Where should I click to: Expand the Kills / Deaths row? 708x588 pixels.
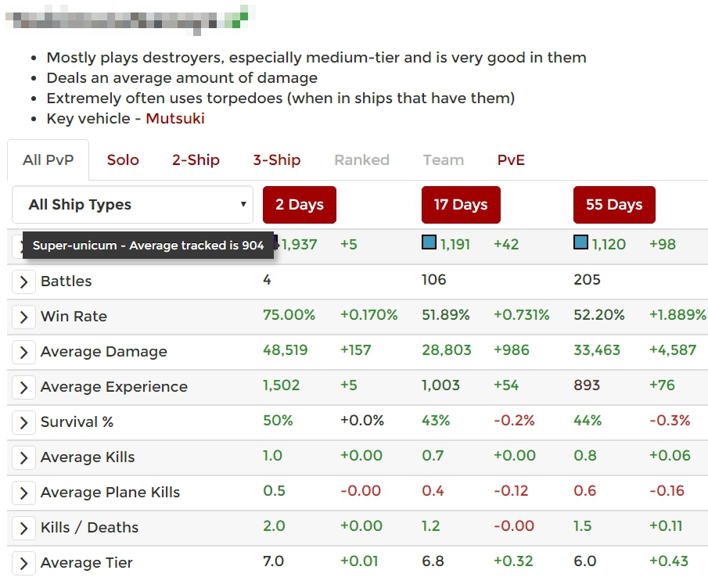(x=23, y=528)
